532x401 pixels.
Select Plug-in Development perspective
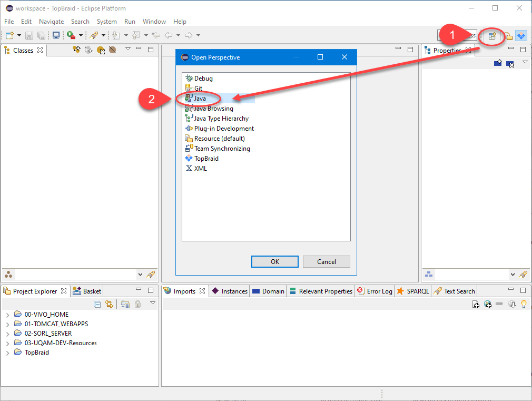pos(220,129)
